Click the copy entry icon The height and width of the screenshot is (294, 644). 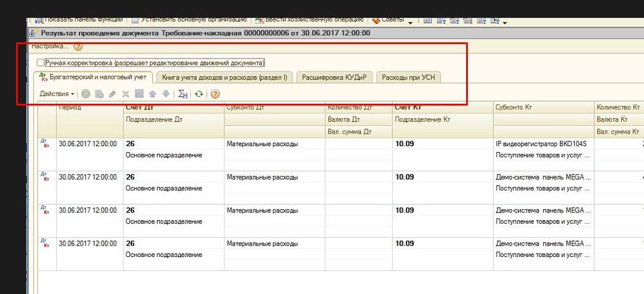pos(99,94)
